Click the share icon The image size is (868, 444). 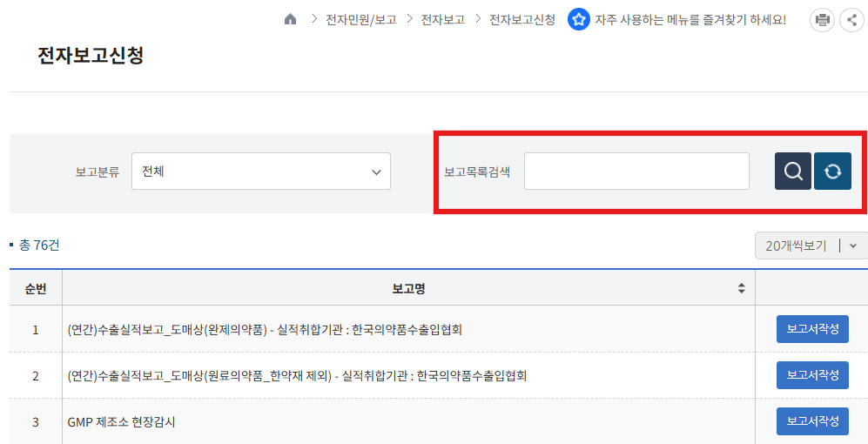point(851,20)
